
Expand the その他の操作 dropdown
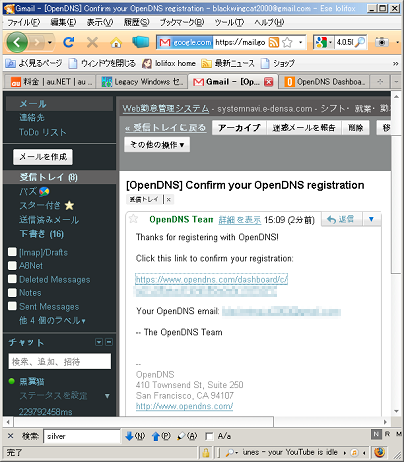coord(157,145)
